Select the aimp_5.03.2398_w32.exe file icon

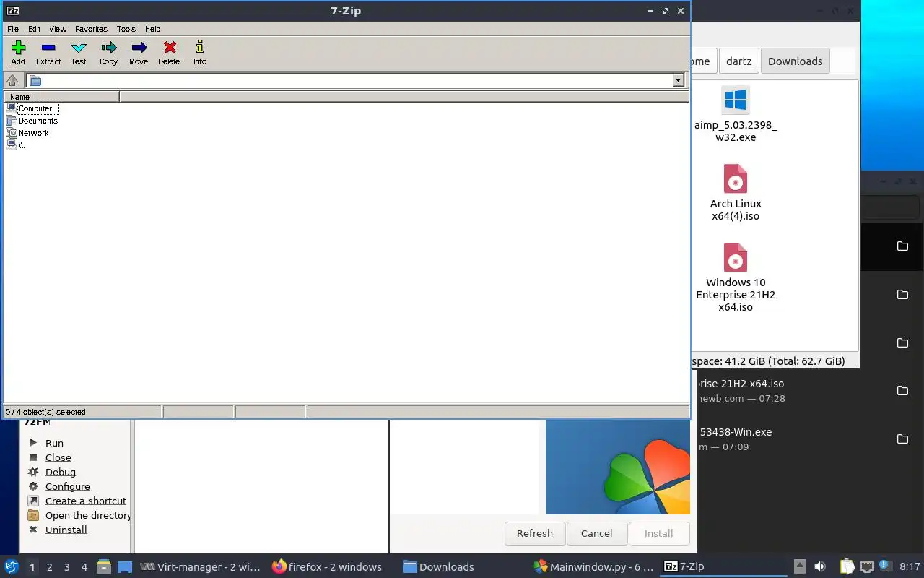point(736,100)
